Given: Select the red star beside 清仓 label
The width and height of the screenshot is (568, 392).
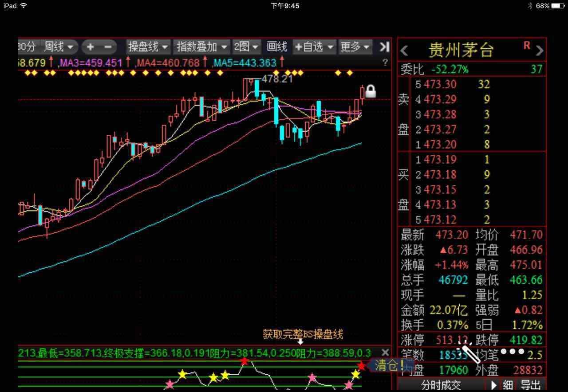Looking at the screenshot, I should point(362,366).
